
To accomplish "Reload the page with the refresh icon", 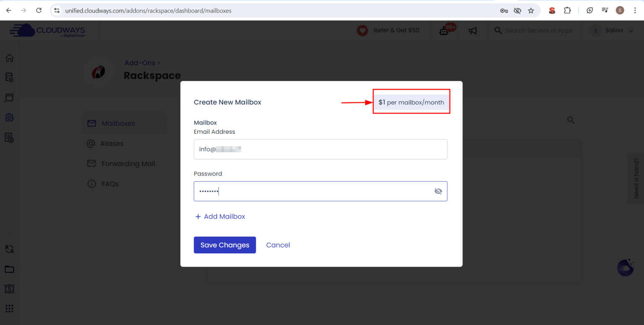I will 39,10.
